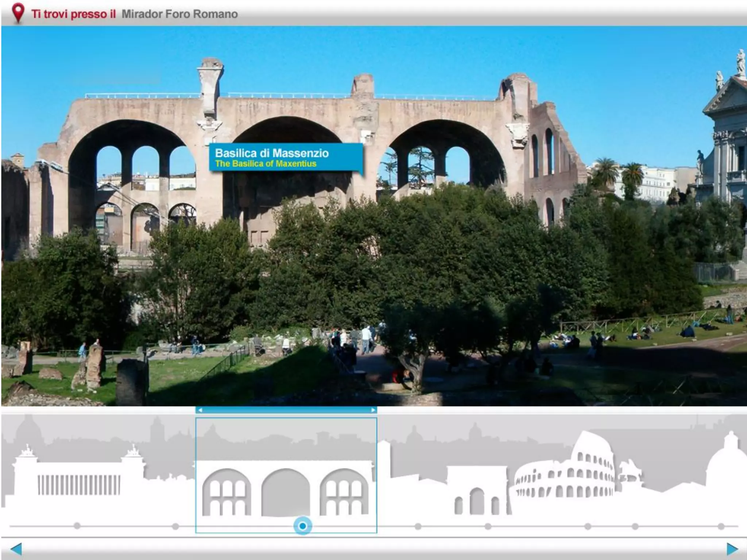This screenshot has height=560, width=747.
Task: Jump to timeline dot below the tall tower silhouette
Action: tap(418, 526)
